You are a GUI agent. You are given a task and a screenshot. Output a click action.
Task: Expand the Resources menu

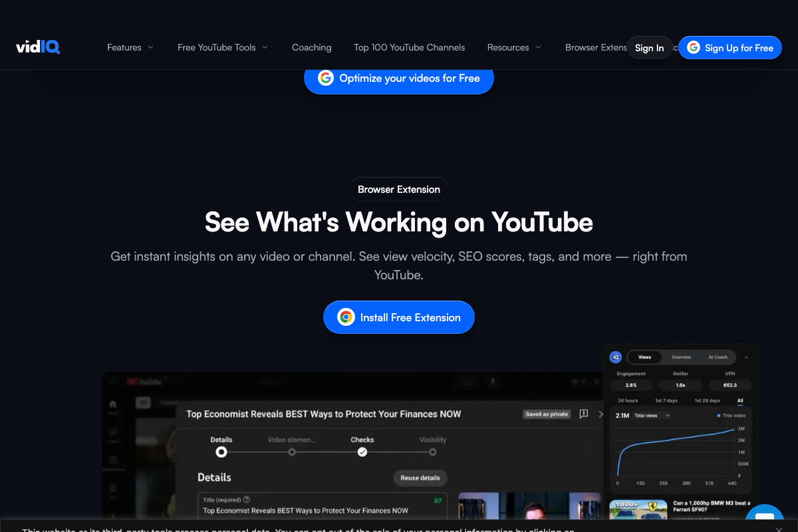point(514,47)
